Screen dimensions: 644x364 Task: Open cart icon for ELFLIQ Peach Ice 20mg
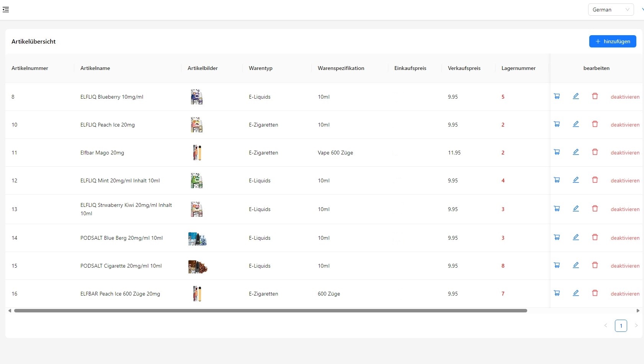tap(557, 124)
